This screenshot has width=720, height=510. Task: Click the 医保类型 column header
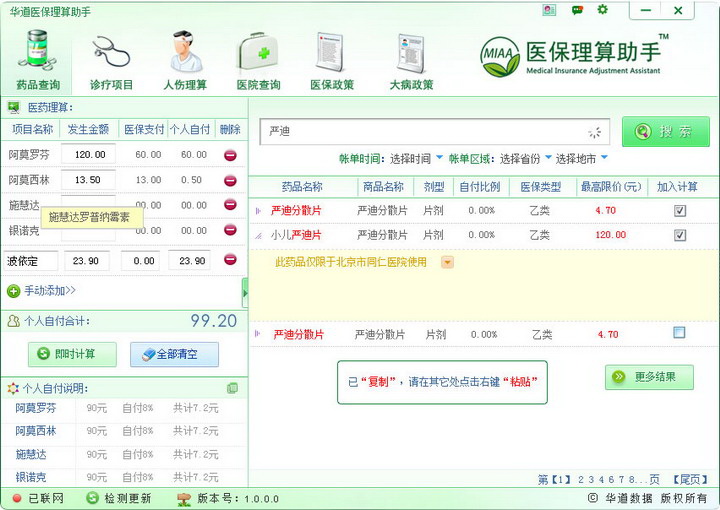click(540, 187)
